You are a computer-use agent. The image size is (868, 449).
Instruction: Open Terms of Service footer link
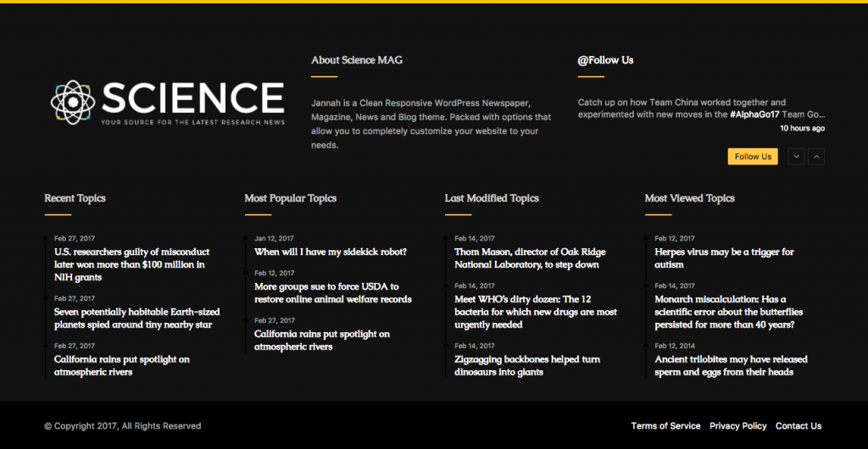(x=665, y=426)
